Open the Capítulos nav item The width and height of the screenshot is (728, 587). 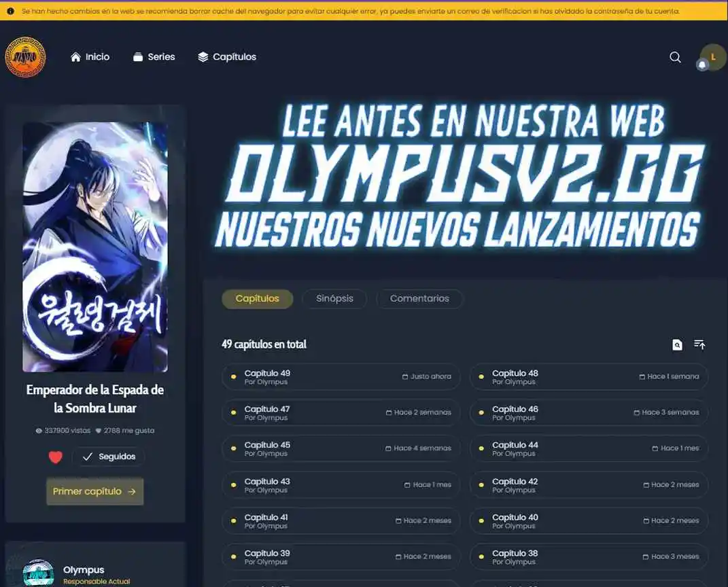tap(227, 56)
